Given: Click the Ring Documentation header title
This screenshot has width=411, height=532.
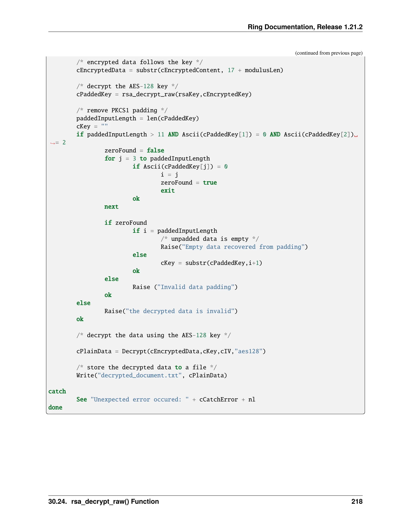Looking at the screenshot, I should click(305, 27).
